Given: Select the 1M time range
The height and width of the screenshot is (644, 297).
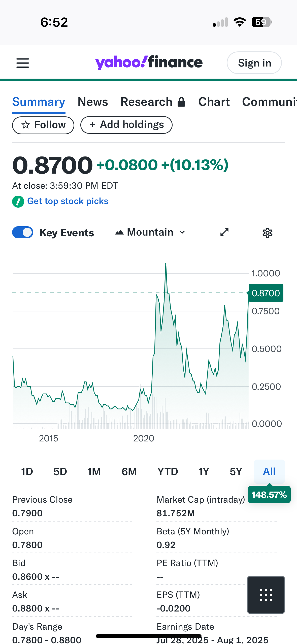Looking at the screenshot, I should [x=94, y=472].
